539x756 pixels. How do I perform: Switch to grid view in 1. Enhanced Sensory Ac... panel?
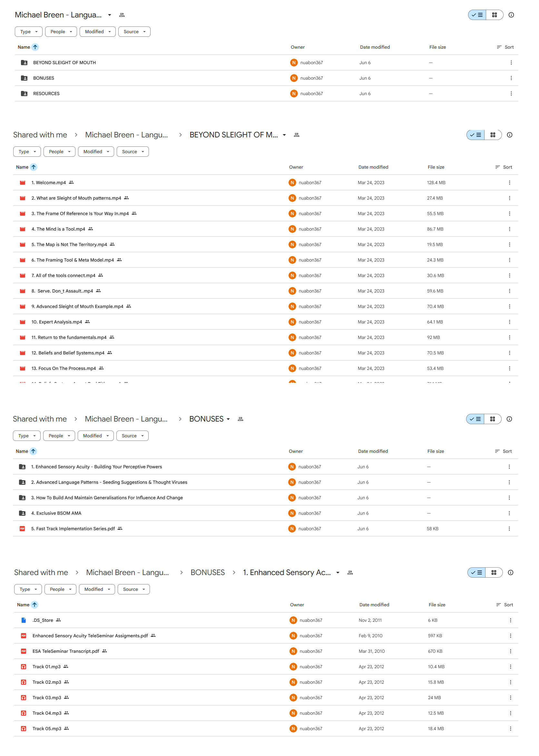[494, 573]
